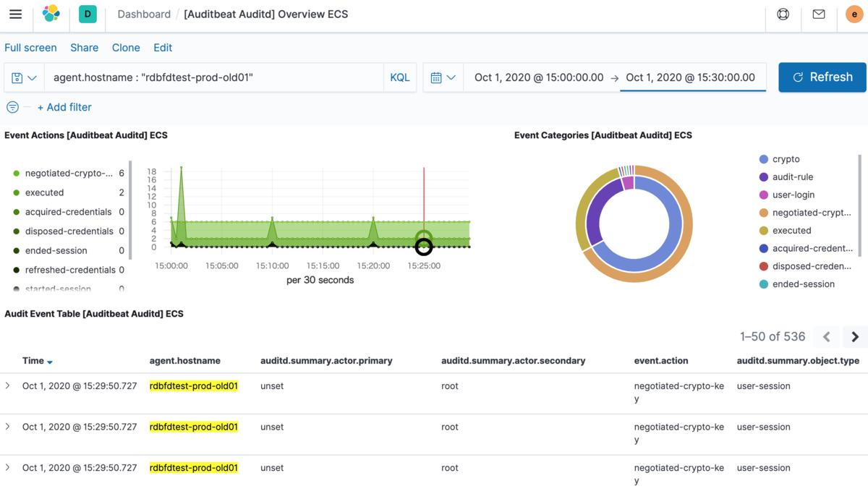Switch the KQL query language
This screenshot has width=868, height=494.
tap(400, 77)
